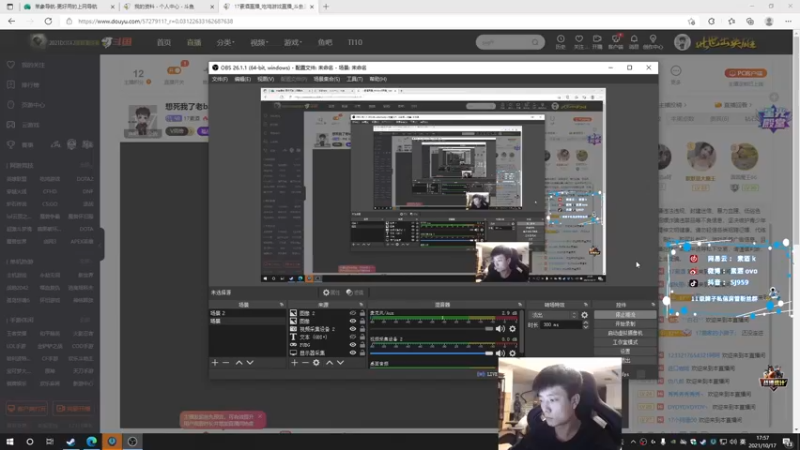
Task: Mute the video capture device 2 audio
Action: (500, 353)
